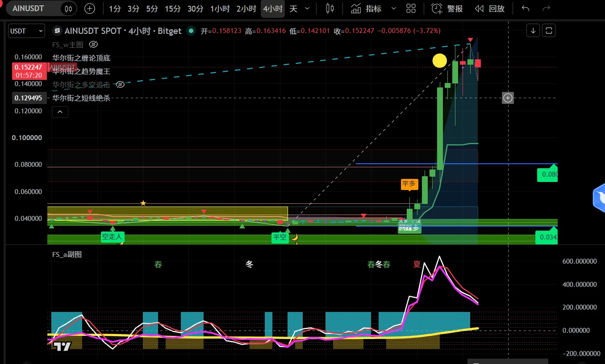Image resolution: width=605 pixels, height=364 pixels.
Task: Open the USDT currency dropdown
Action: [x=26, y=31]
